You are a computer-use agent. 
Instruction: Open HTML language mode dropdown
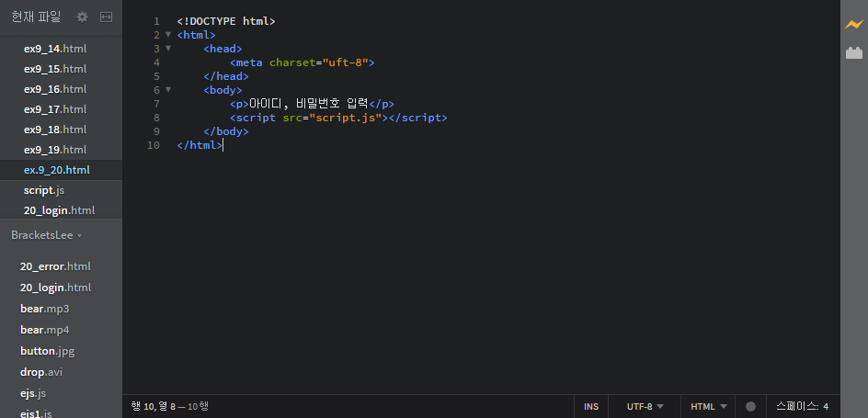pyautogui.click(x=709, y=406)
